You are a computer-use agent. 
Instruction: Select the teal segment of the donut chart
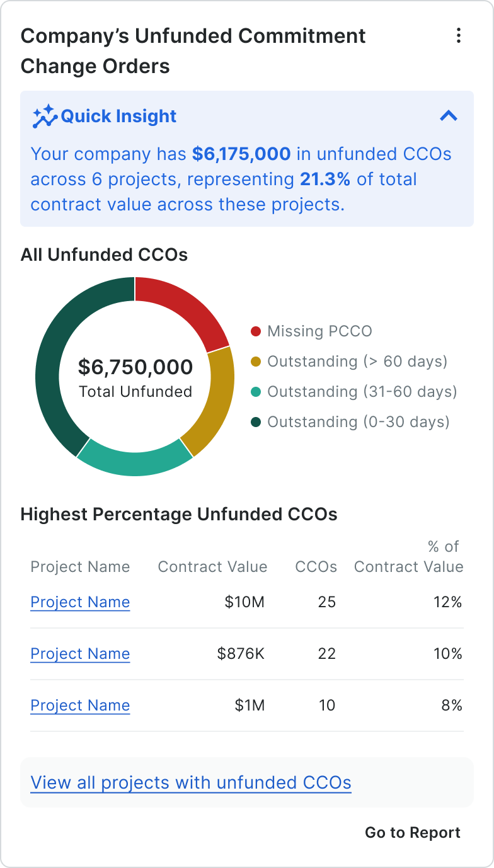[134, 460]
